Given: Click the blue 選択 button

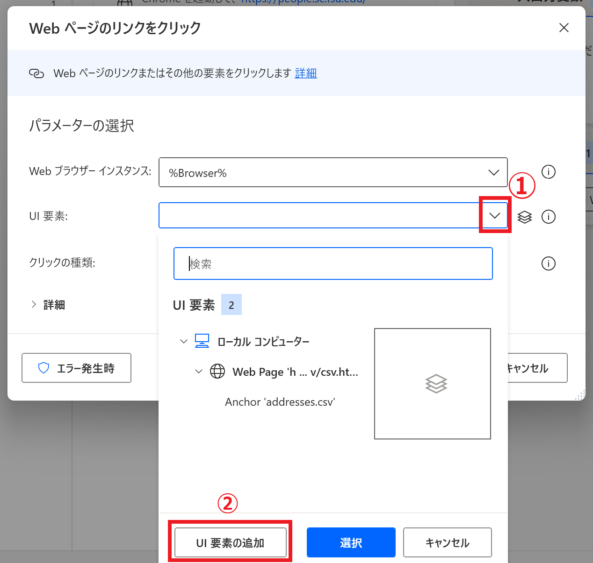Looking at the screenshot, I should [x=351, y=543].
